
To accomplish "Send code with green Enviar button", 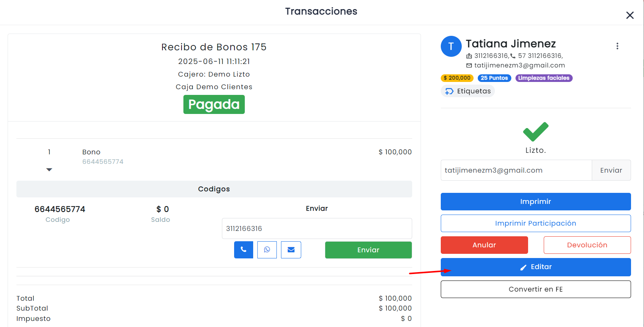I will 368,250.
